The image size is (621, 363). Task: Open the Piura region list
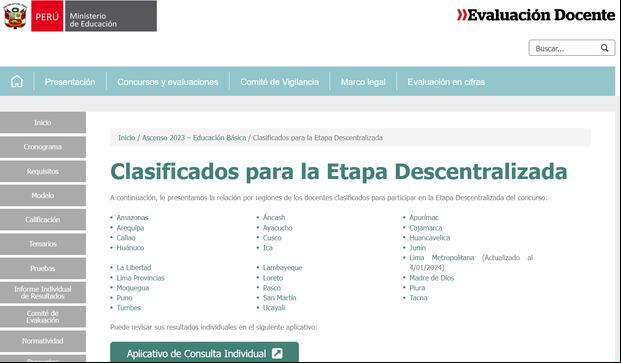pos(417,288)
